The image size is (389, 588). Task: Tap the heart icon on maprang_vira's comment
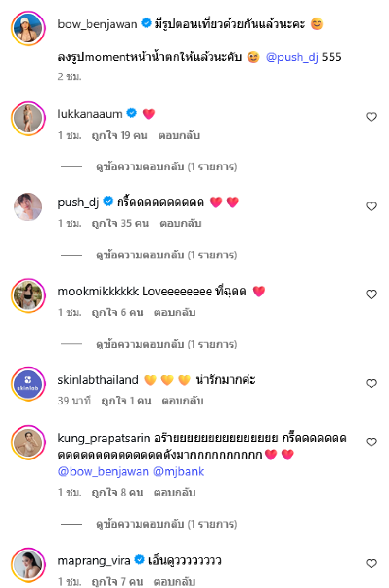371,564
